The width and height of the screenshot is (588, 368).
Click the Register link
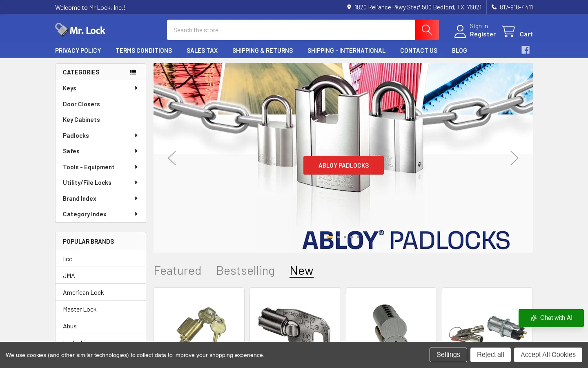pyautogui.click(x=483, y=34)
